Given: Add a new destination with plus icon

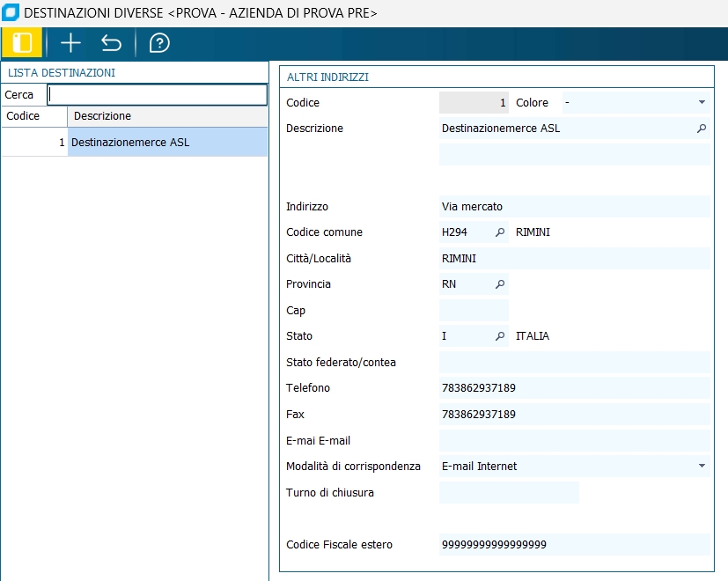Looking at the screenshot, I should pyautogui.click(x=70, y=43).
